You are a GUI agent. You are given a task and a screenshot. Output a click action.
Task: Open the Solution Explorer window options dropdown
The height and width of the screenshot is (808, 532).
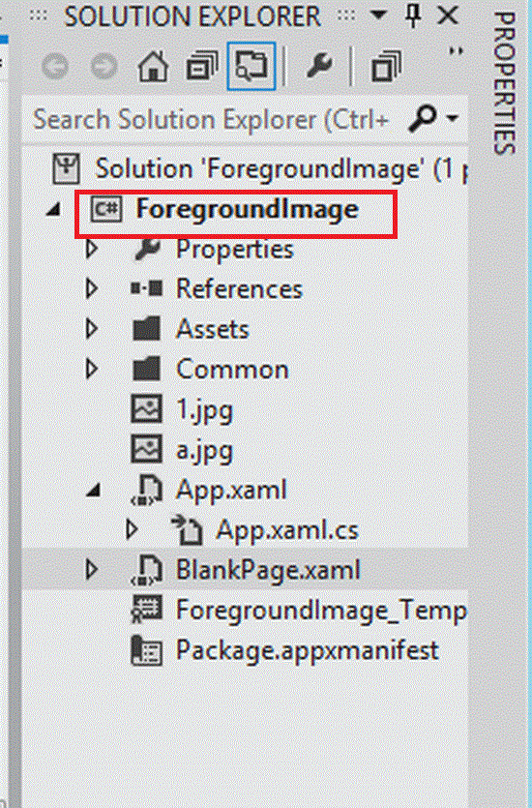pos(379,15)
